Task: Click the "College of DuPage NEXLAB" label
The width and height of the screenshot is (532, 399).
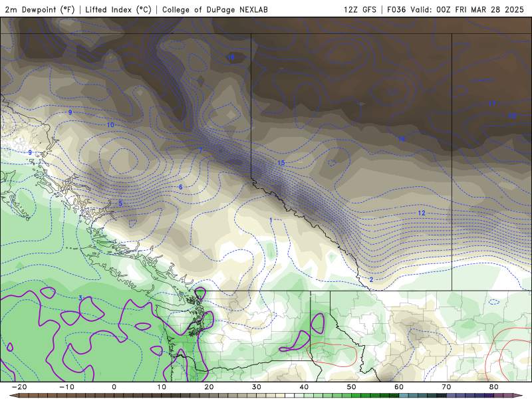Action: click(215, 9)
